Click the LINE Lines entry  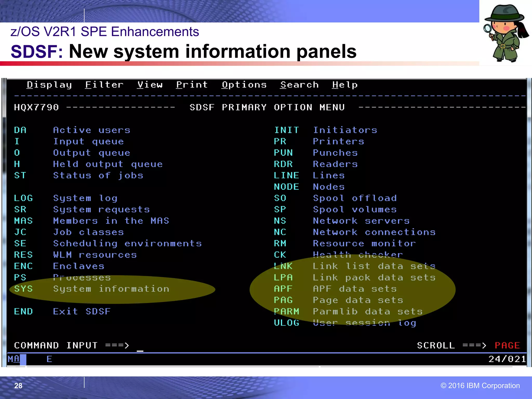point(309,176)
